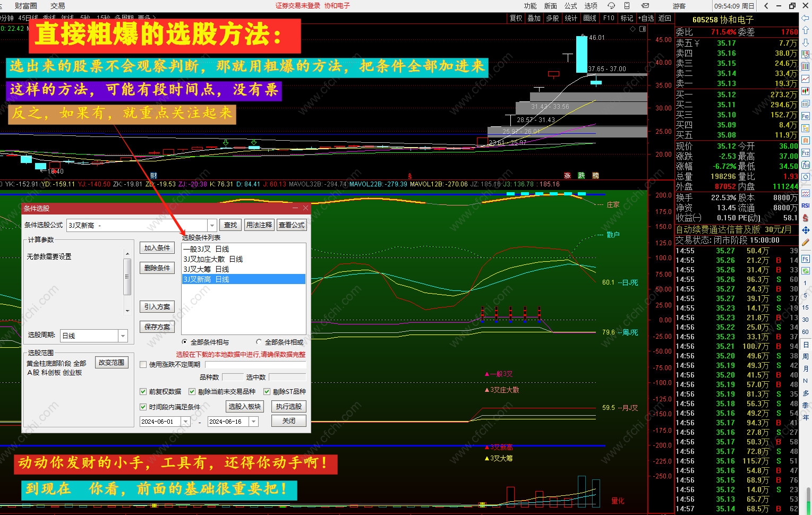This screenshot has height=515, width=812.
Task: Select 一般3J叉 日线 in condition list
Action: [x=244, y=249]
